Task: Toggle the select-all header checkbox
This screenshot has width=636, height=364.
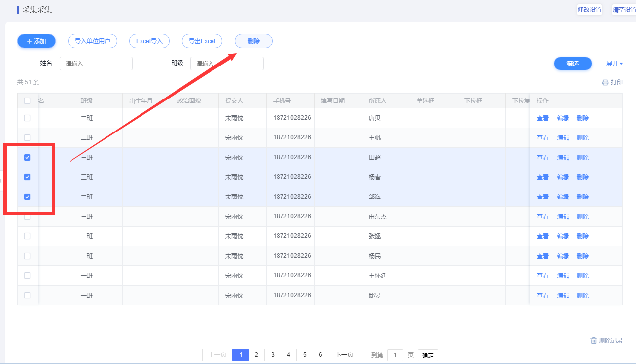Action: [27, 101]
